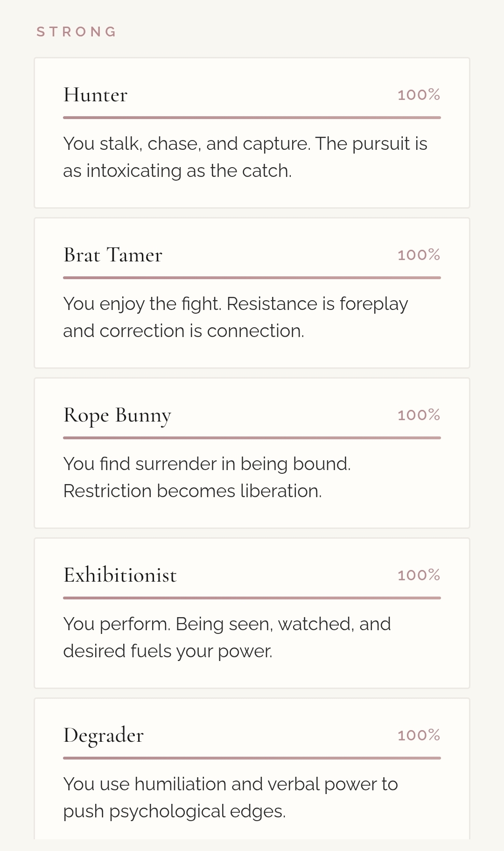The height and width of the screenshot is (851, 504).
Task: Select the Degrader card title
Action: [x=104, y=736]
